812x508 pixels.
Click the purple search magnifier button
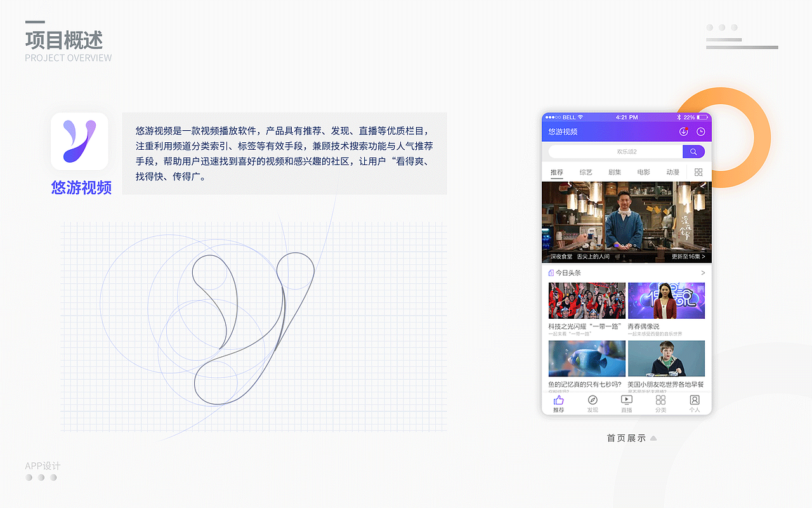tap(693, 152)
